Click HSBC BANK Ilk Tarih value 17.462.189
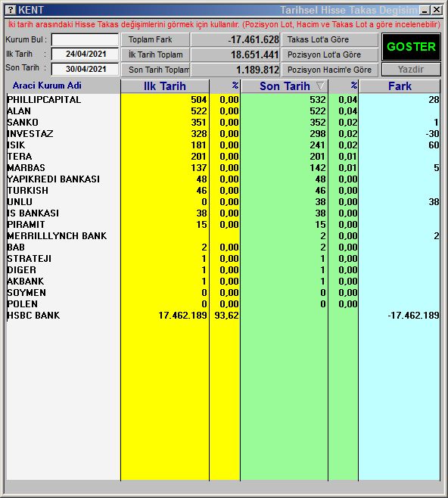Screen dimensions: 448x498 coord(182,316)
